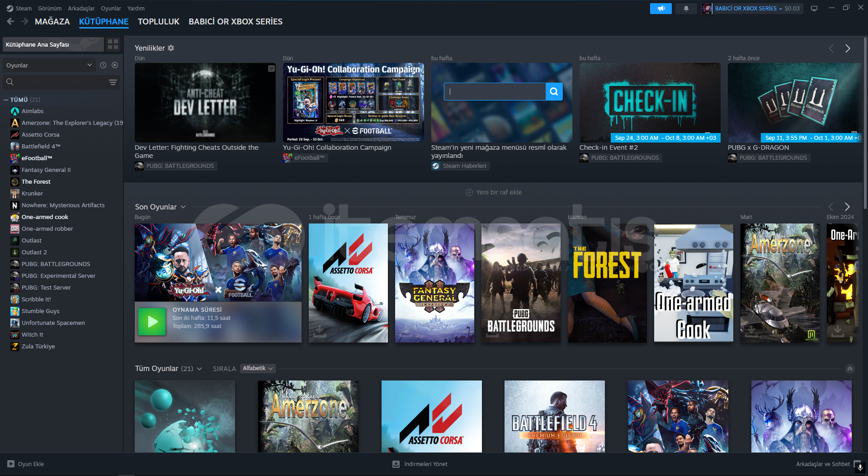
Task: Click the voice microphone icon in friends bar
Action: tap(860, 467)
